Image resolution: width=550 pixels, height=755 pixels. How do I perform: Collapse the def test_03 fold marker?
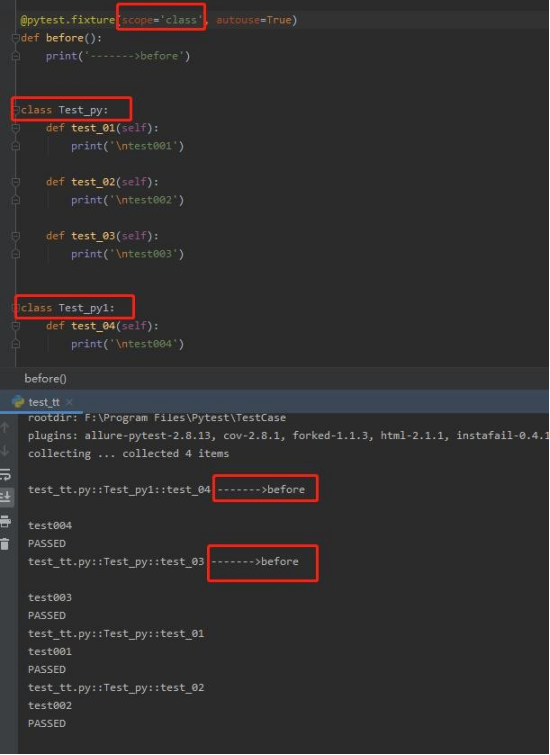pos(15,236)
